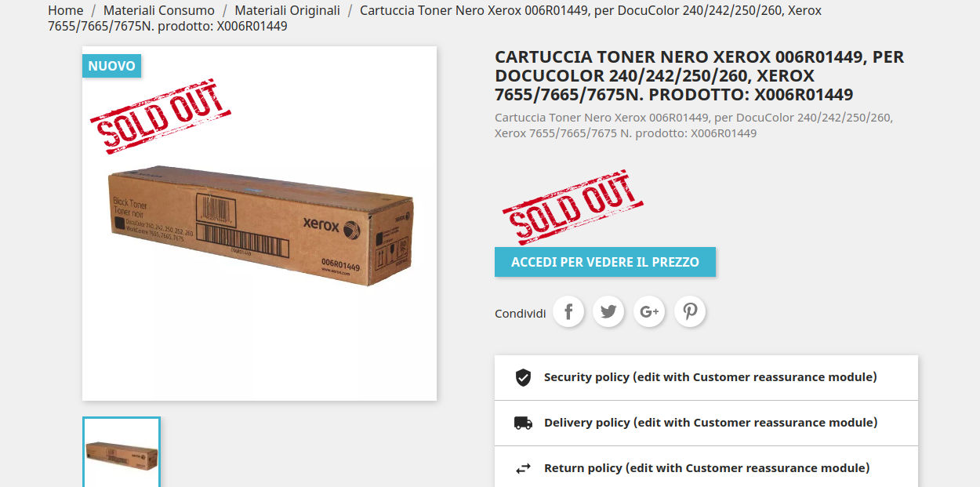
Task: Share product on Facebook
Action: (x=568, y=312)
